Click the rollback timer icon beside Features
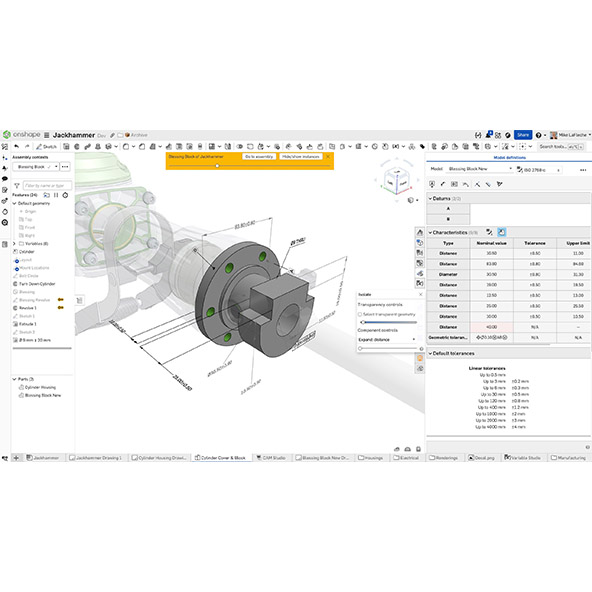This screenshot has height=592, width=592. point(65,195)
